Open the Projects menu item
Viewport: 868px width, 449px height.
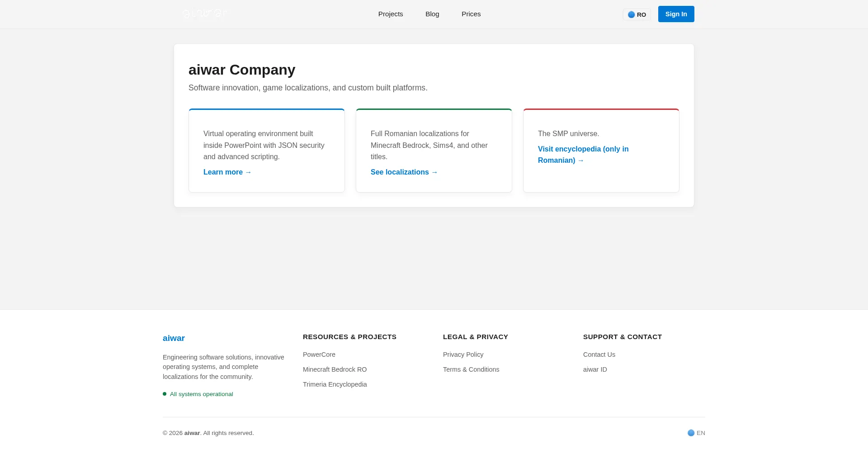[391, 14]
